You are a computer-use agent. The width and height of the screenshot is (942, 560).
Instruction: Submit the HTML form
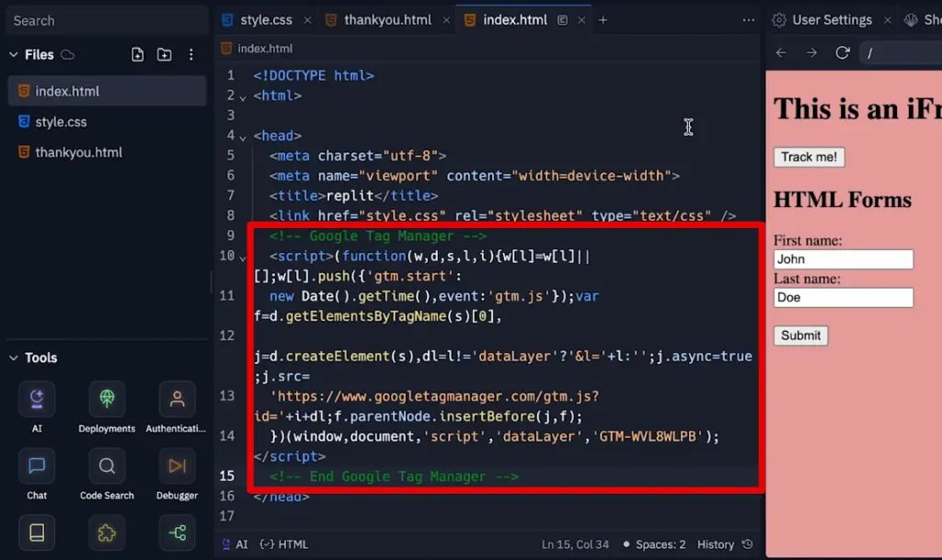coord(799,335)
